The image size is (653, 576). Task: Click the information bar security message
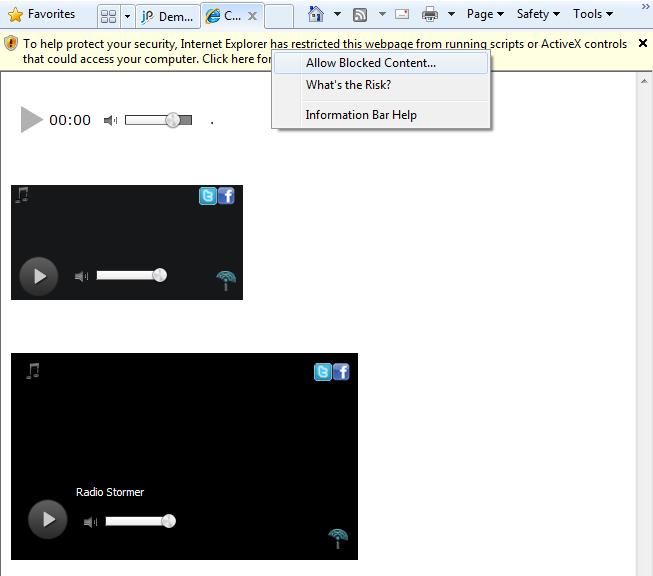pos(324,51)
